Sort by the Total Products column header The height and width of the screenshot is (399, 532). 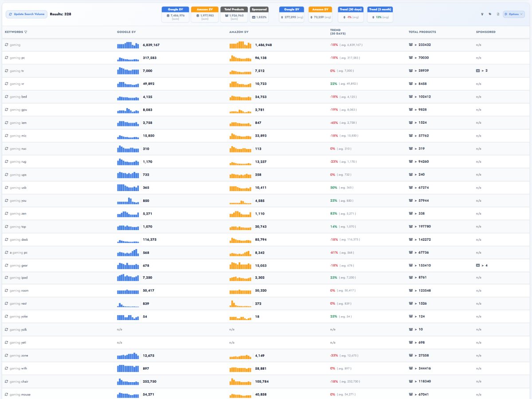tap(422, 32)
